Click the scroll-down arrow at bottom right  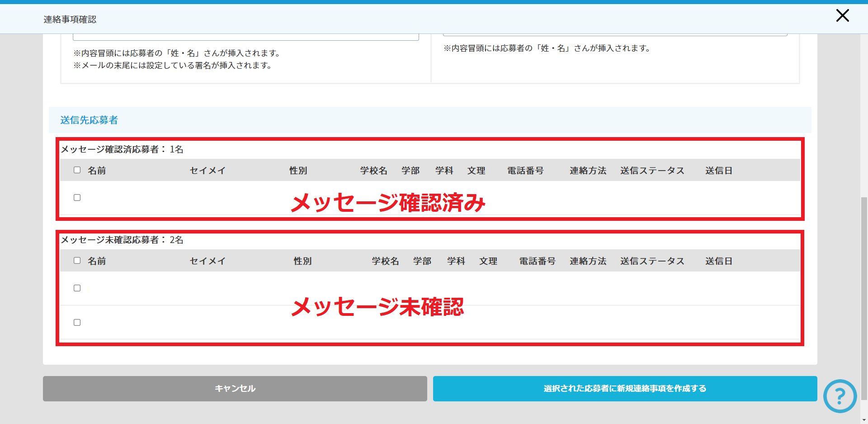[x=864, y=420]
